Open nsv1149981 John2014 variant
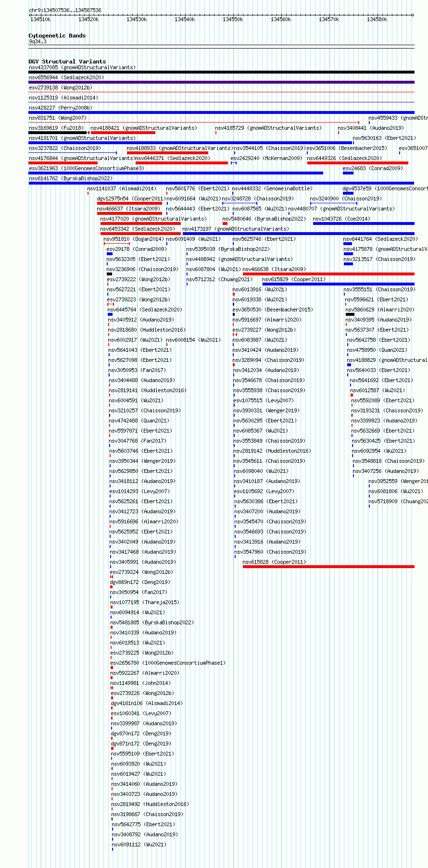 pyautogui.click(x=141, y=683)
